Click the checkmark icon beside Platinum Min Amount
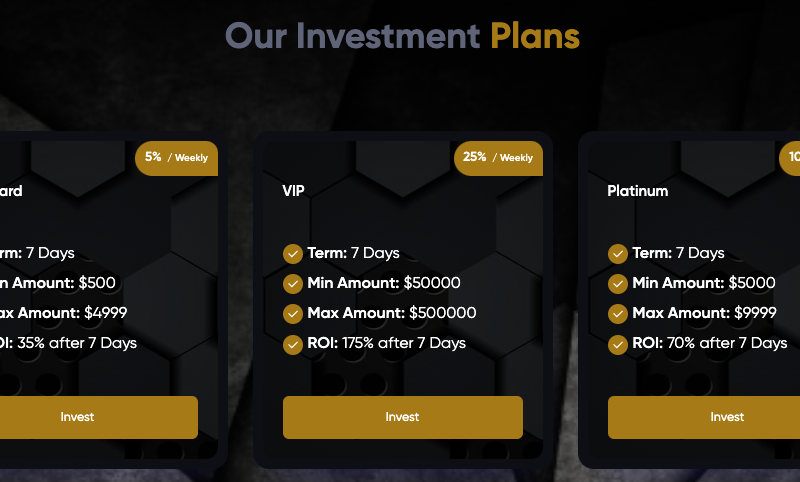Screen dimensions: 800x482 tap(618, 284)
